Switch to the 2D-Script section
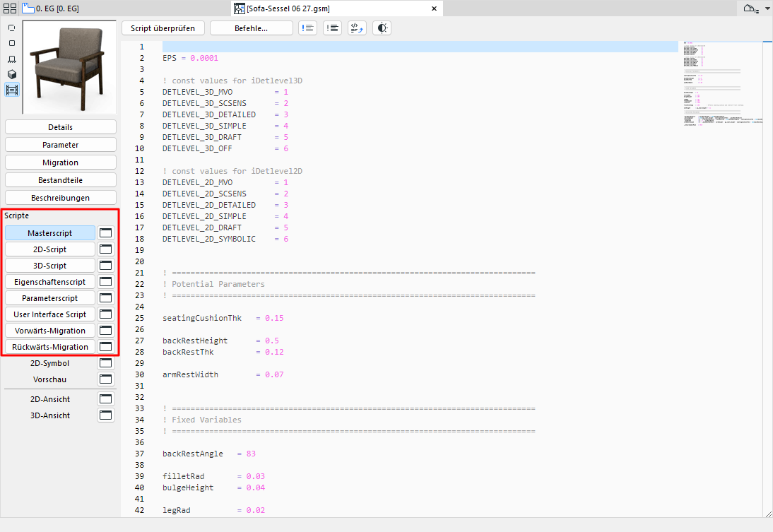This screenshot has width=773, height=532. 49,249
